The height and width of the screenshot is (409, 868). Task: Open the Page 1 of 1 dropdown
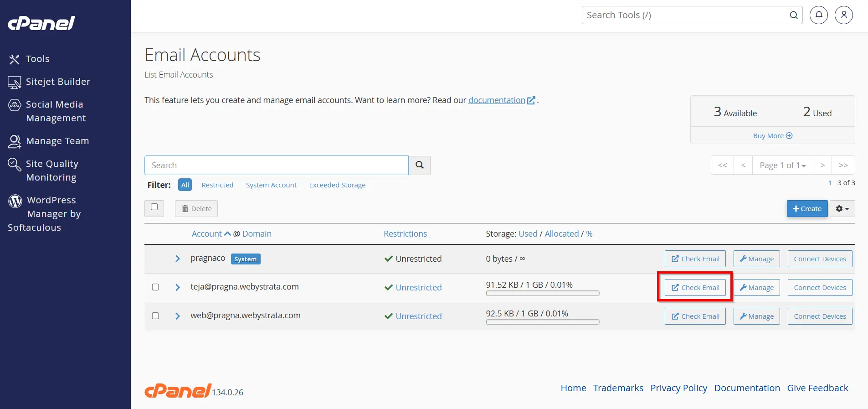(x=783, y=165)
